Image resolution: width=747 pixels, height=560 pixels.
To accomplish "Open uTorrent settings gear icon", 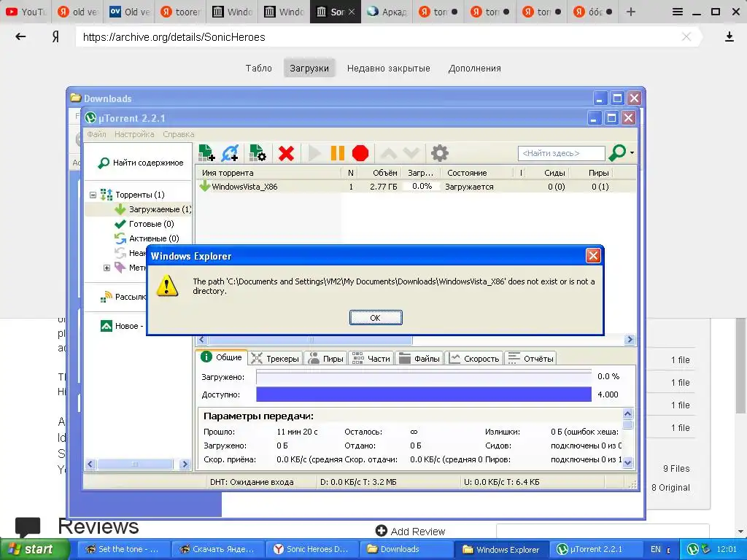I will coord(439,153).
